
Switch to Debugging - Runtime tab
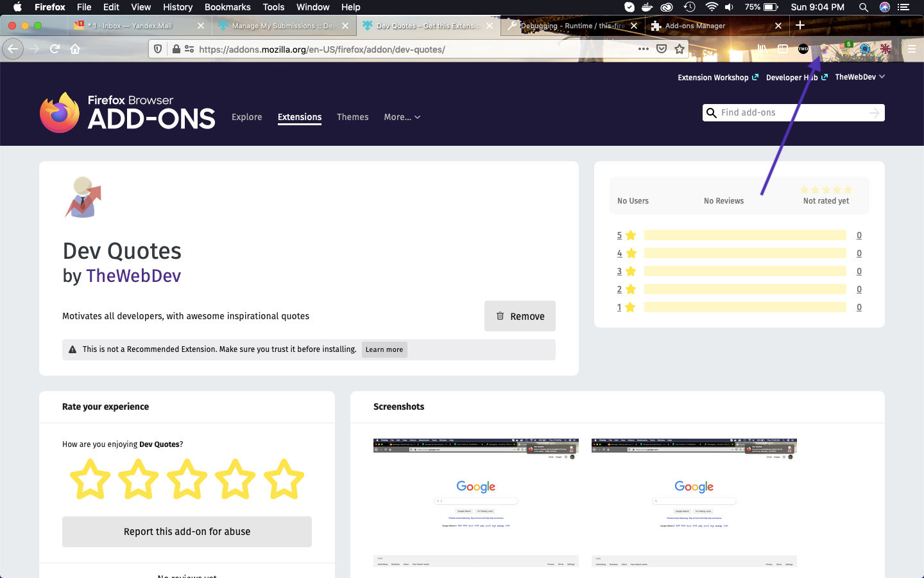[572, 26]
